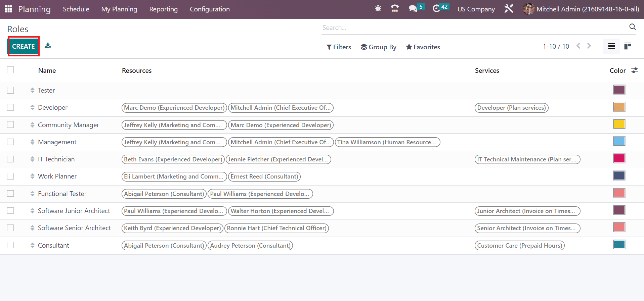Grab IT Technician row drag handle
Image resolution: width=644 pixels, height=301 pixels.
(x=32, y=159)
